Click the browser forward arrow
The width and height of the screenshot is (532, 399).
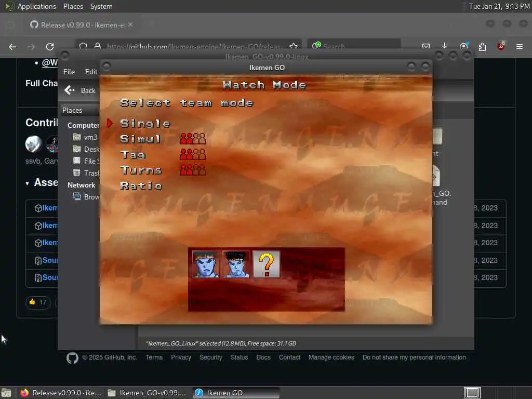31,47
